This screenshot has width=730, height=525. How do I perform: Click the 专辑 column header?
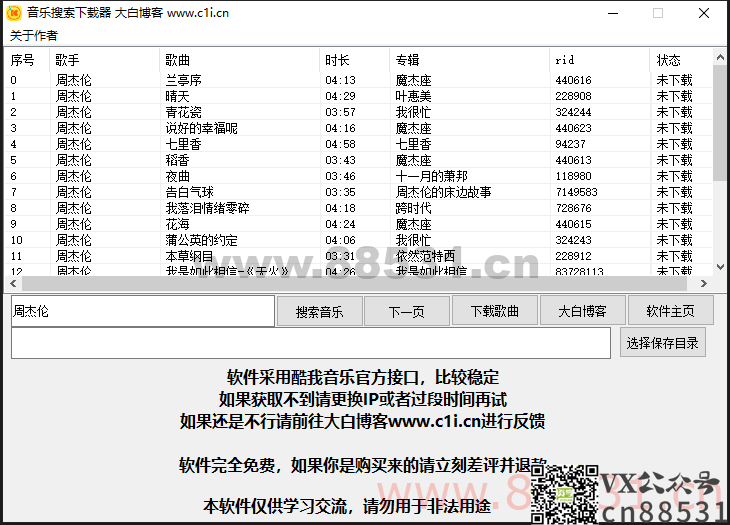click(x=469, y=61)
